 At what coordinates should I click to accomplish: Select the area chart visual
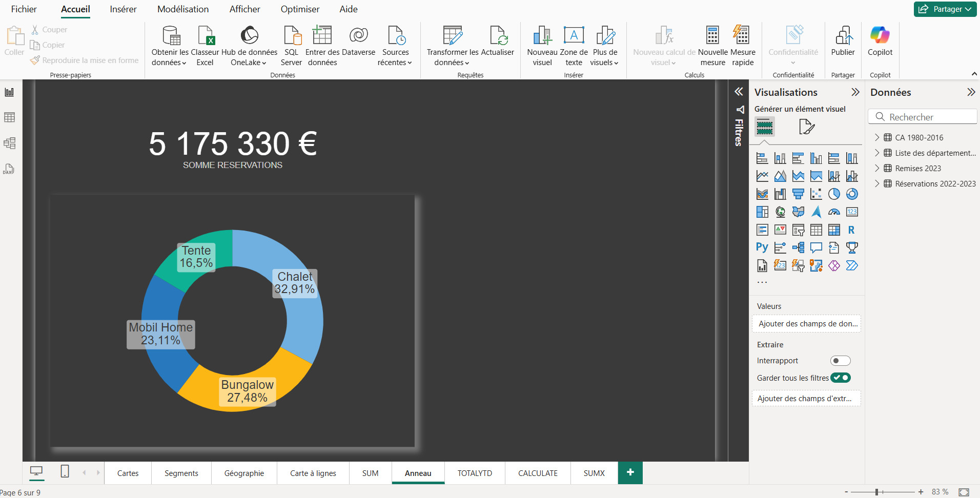tap(780, 176)
